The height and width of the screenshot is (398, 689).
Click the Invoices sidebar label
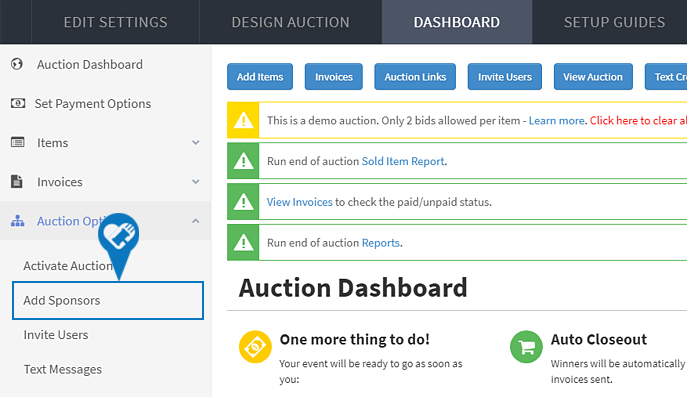pos(60,182)
